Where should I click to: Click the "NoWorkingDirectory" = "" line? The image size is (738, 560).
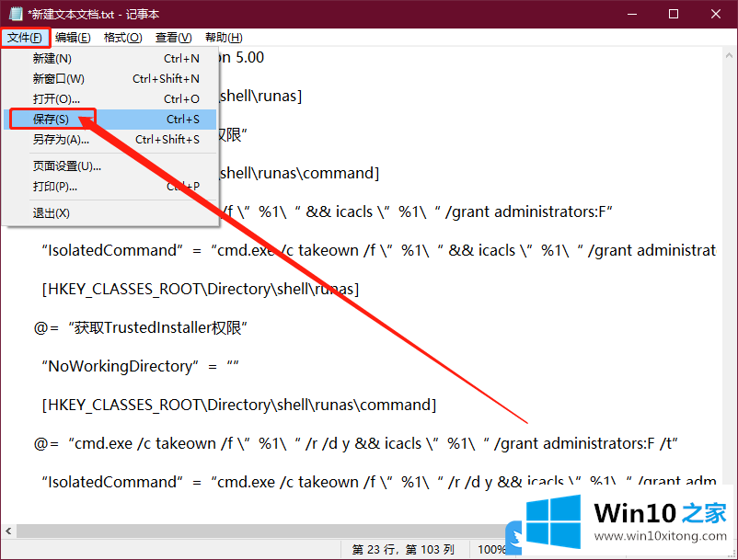tap(140, 366)
